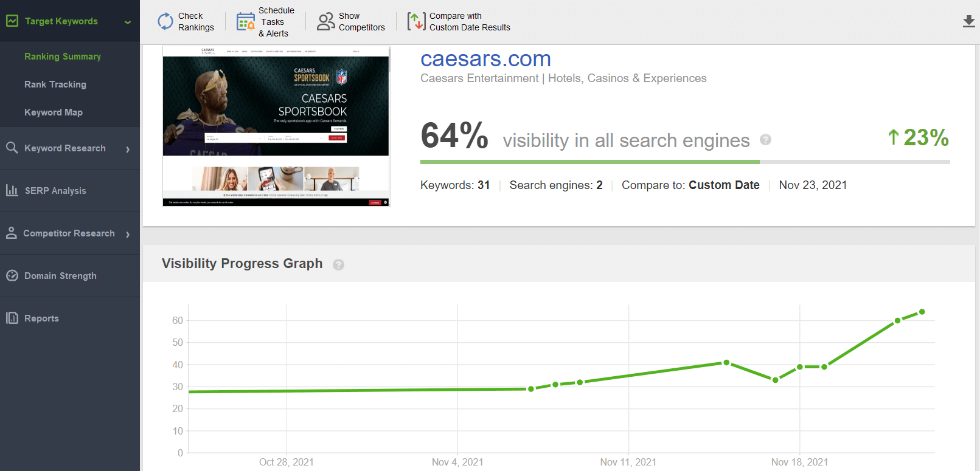Click the Nov 4, 2021 axis label
The image size is (980, 471).
[x=457, y=462]
